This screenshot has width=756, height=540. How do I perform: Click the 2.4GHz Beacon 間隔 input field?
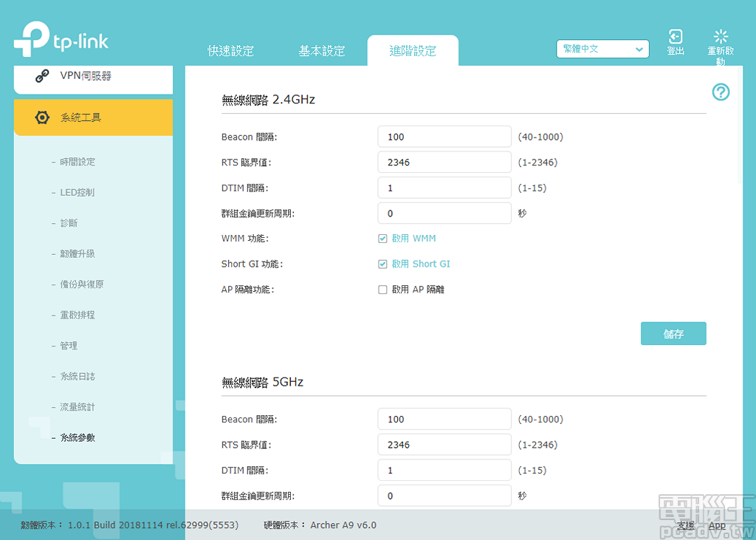pyautogui.click(x=444, y=137)
